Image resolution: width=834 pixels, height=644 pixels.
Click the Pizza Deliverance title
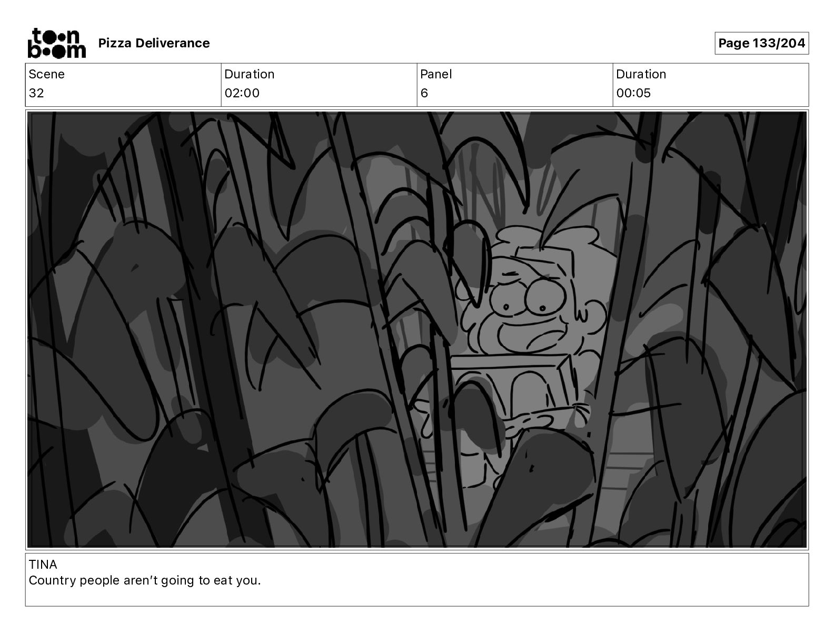tap(154, 43)
